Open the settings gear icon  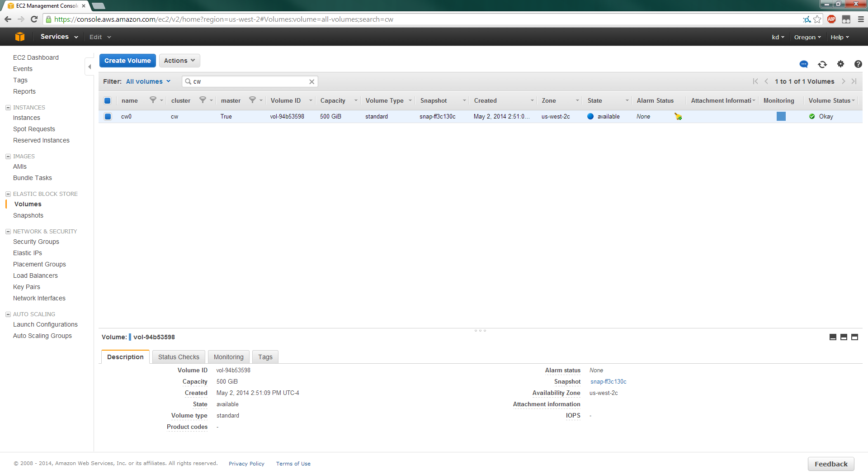(x=840, y=64)
